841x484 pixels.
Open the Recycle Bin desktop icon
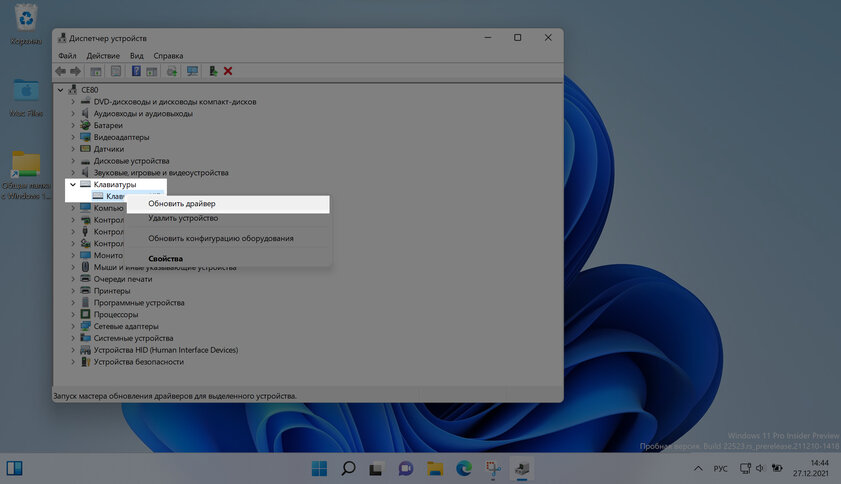[x=26, y=25]
